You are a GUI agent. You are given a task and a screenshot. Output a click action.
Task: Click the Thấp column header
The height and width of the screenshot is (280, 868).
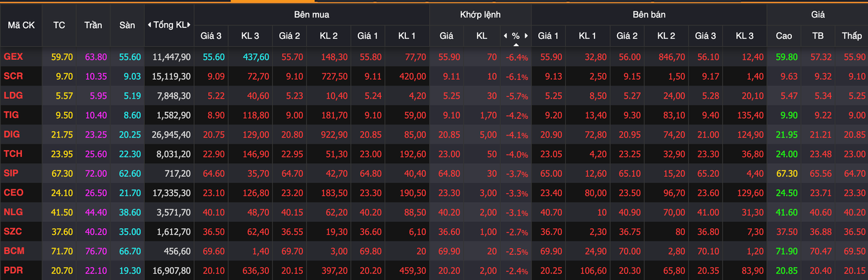(851, 36)
